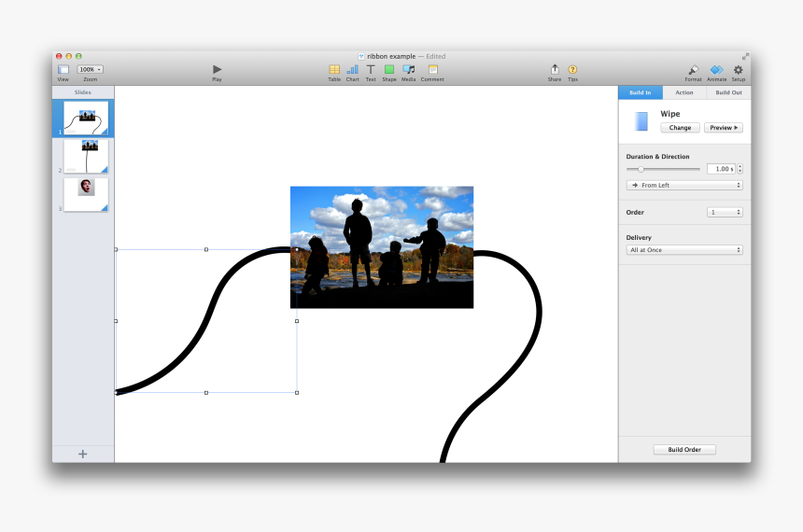Open the Media browser
The height and width of the screenshot is (532, 803).
[x=409, y=69]
